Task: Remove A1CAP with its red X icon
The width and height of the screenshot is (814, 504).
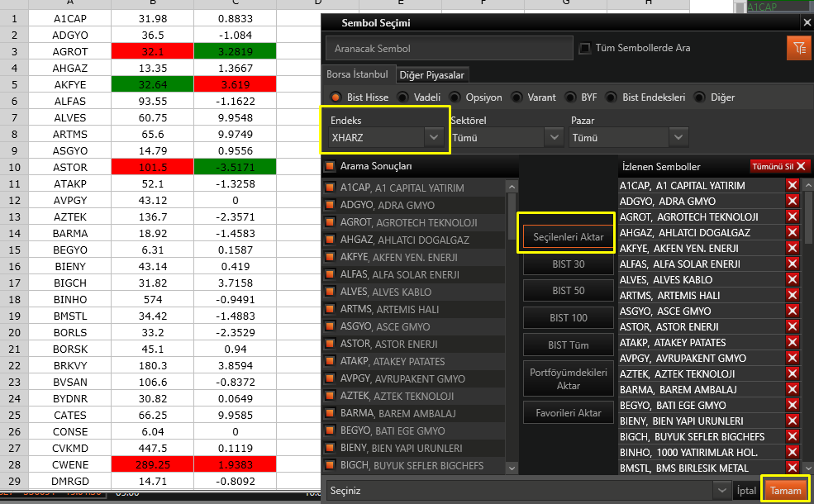Action: coord(793,186)
